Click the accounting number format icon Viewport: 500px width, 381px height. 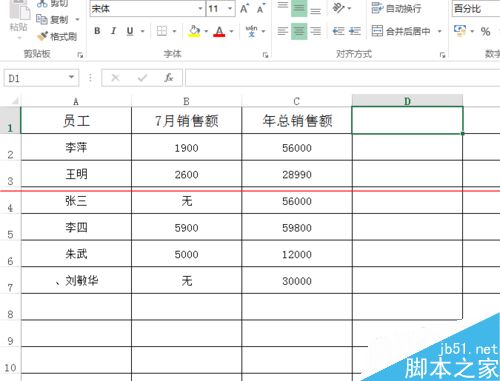pyautogui.click(x=460, y=31)
